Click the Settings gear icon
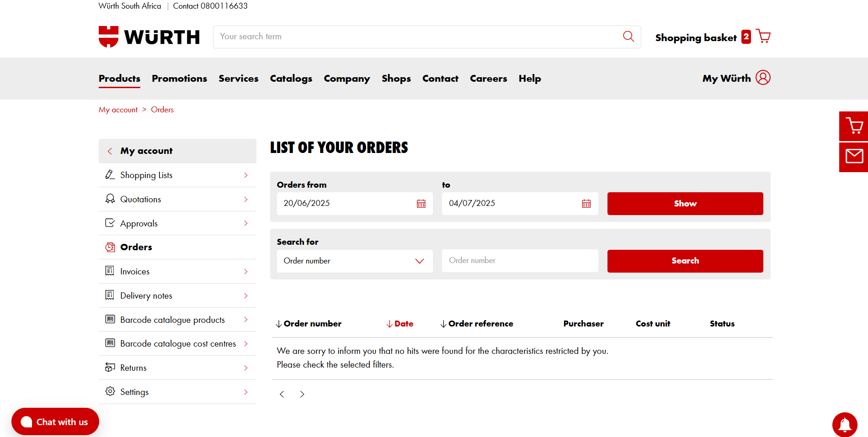868x437 pixels. 110,391
